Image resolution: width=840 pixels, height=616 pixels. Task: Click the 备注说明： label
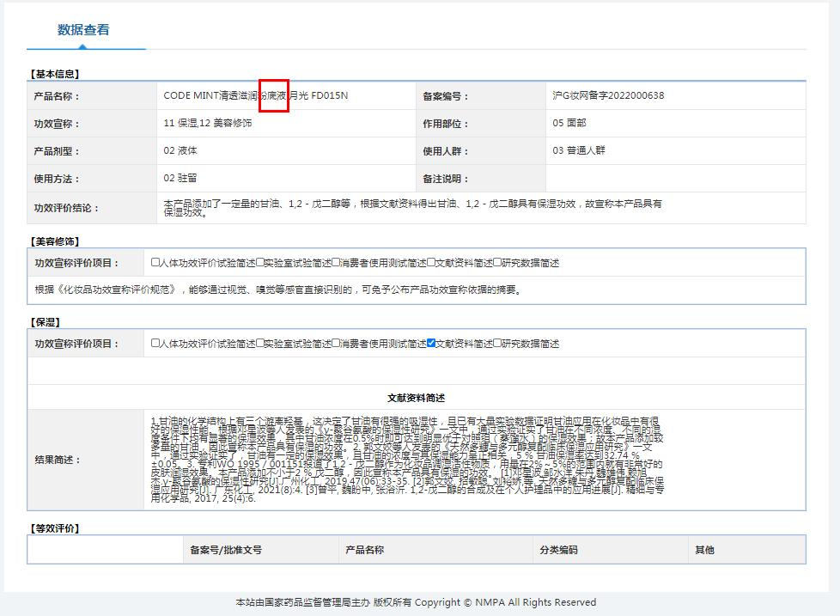(446, 179)
